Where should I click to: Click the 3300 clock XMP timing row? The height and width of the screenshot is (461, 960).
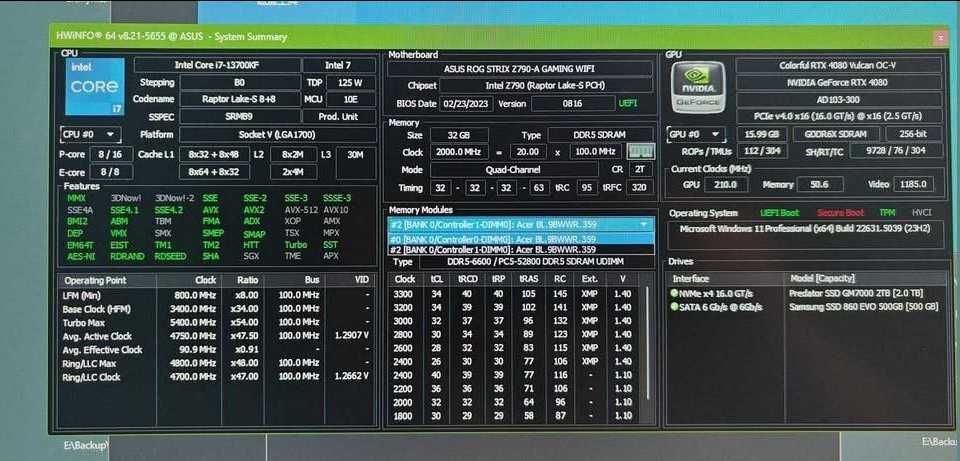(516, 294)
